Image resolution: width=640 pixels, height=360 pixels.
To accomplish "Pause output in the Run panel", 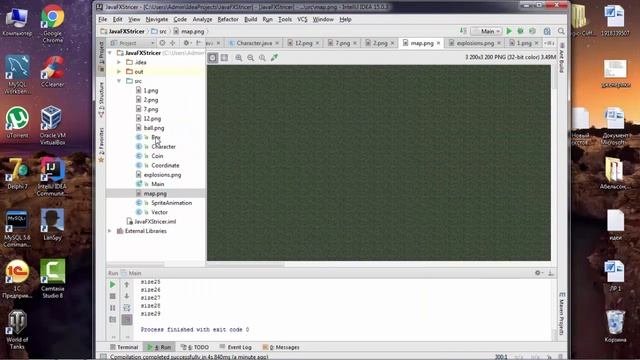I will point(113,308).
